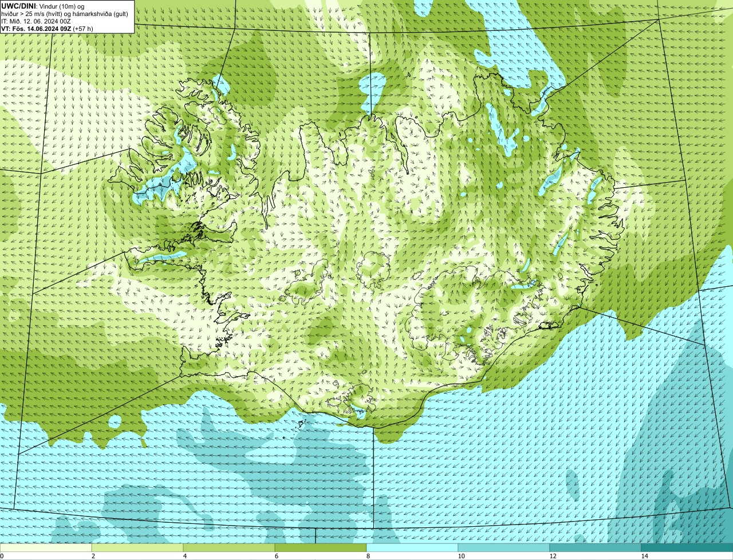Viewport: 733px width, 560px height.
Task: Select the above-14 m/s dark teal scale segment
Action: point(687,547)
